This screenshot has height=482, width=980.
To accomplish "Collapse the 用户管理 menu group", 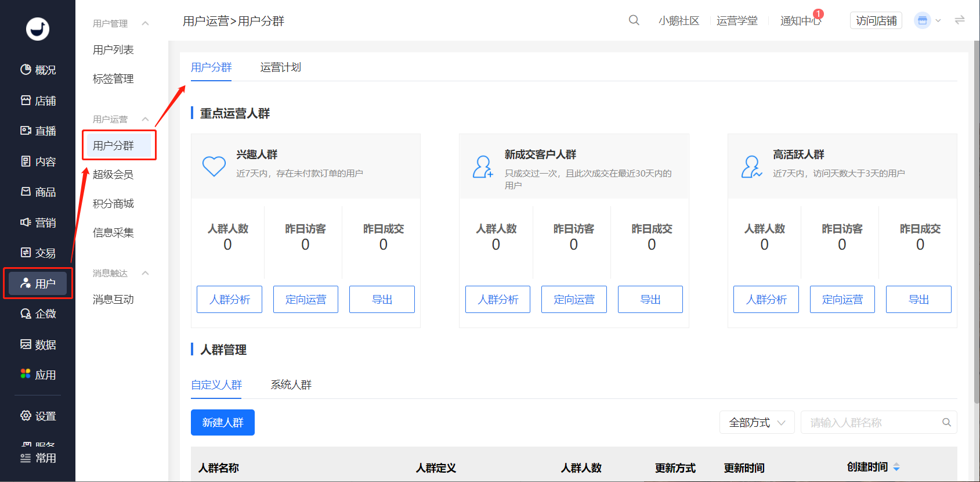I will coord(146,23).
